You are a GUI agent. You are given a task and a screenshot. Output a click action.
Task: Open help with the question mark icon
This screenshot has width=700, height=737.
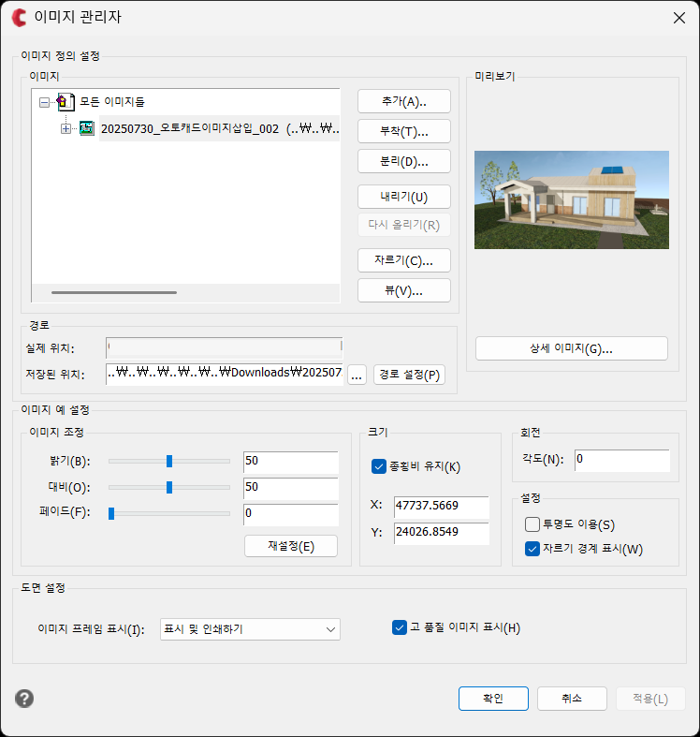point(24,699)
